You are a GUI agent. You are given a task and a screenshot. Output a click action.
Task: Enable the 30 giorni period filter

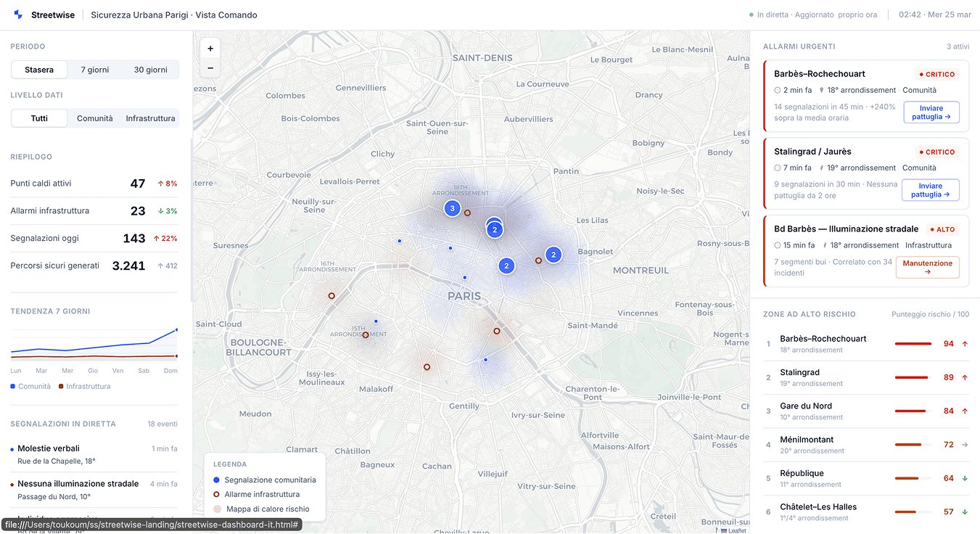click(x=150, y=70)
